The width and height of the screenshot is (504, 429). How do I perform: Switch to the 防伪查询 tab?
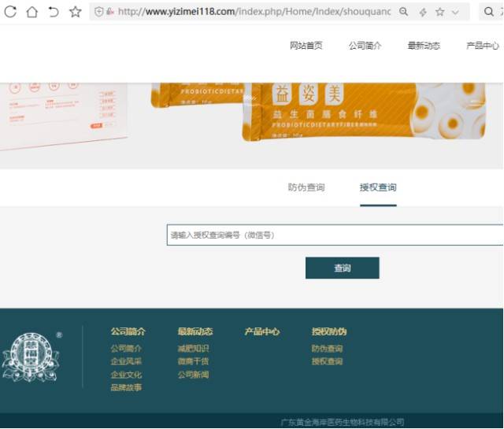(306, 187)
